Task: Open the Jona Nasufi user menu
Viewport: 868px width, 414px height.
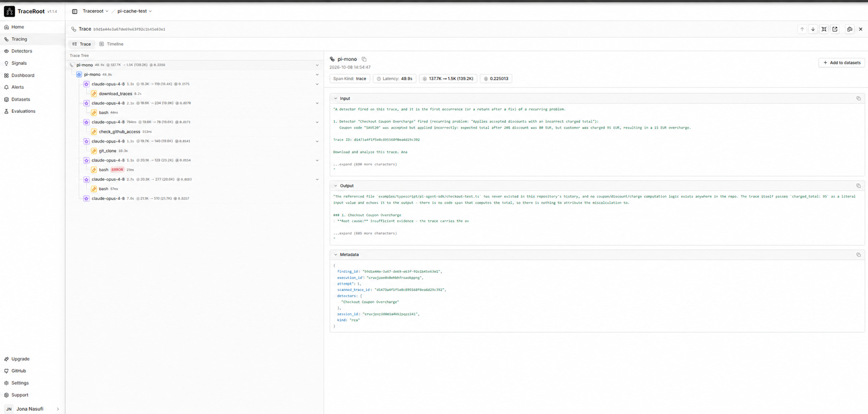Action: pyautogui.click(x=32, y=409)
